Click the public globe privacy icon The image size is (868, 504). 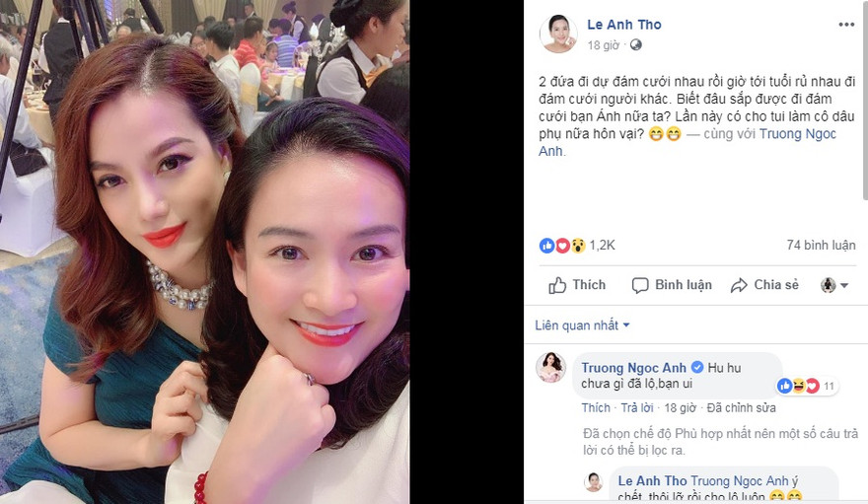tap(636, 44)
